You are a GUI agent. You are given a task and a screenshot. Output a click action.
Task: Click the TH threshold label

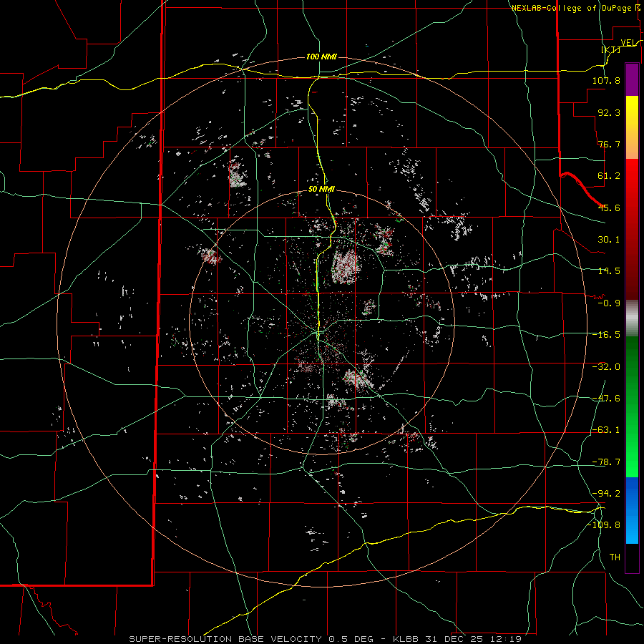coord(615,557)
